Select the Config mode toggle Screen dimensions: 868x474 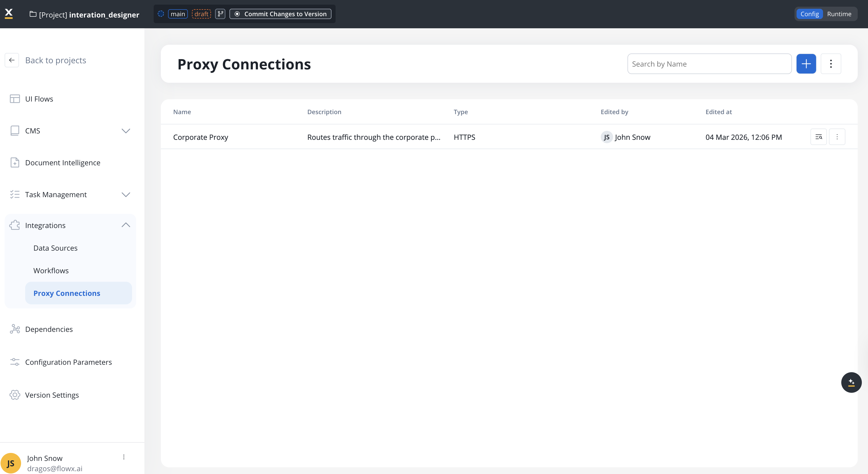point(810,14)
